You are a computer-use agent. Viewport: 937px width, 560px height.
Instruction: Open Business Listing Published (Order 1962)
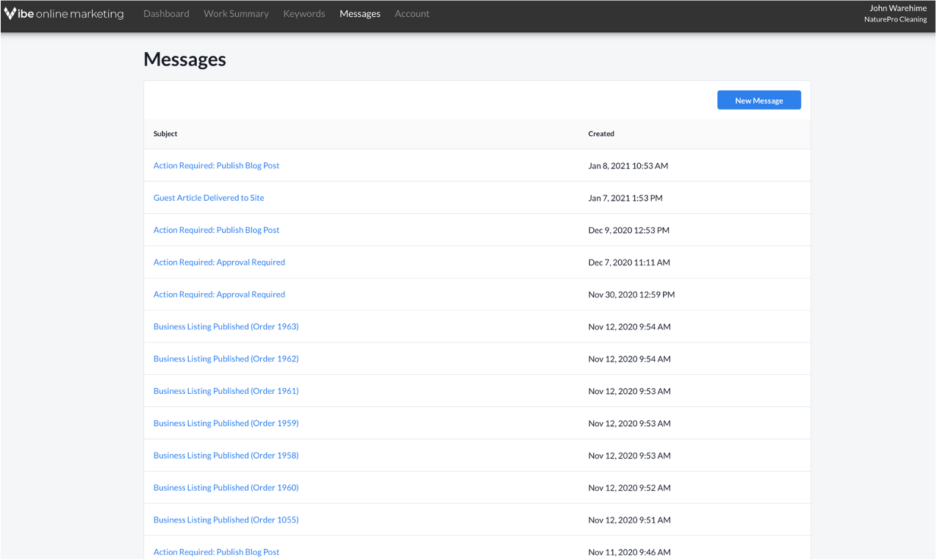pos(226,359)
